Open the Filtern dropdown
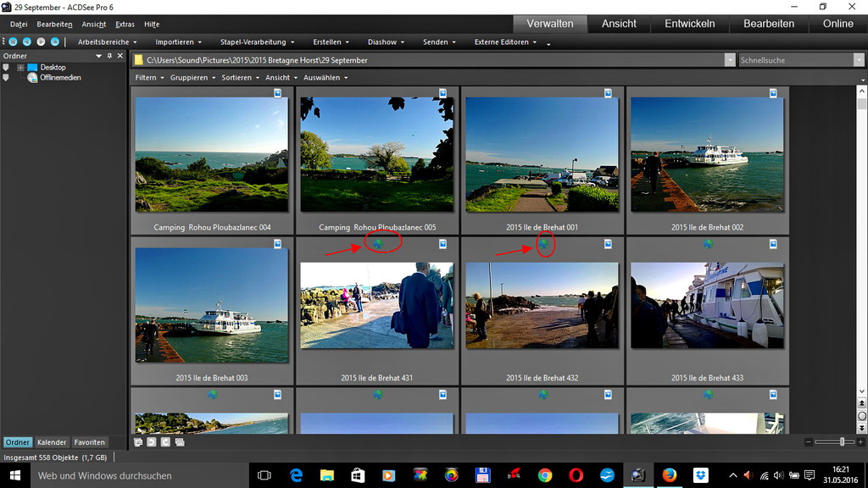This screenshot has width=868, height=488. 149,78
